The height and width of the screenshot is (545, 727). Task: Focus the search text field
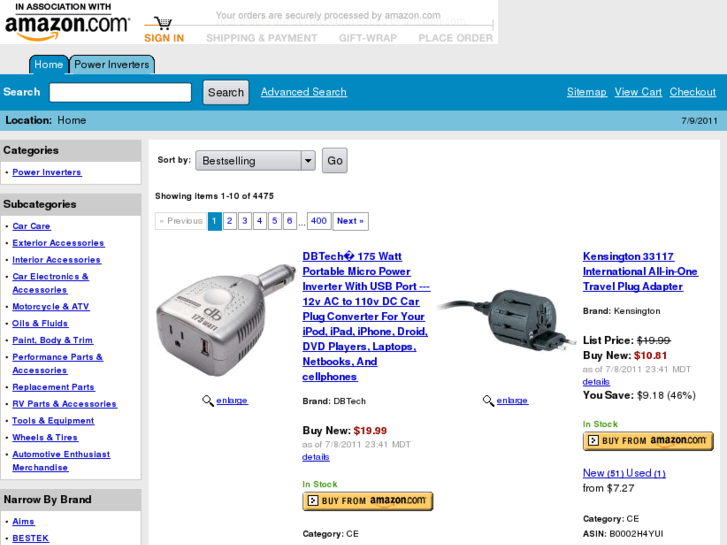[x=121, y=92]
